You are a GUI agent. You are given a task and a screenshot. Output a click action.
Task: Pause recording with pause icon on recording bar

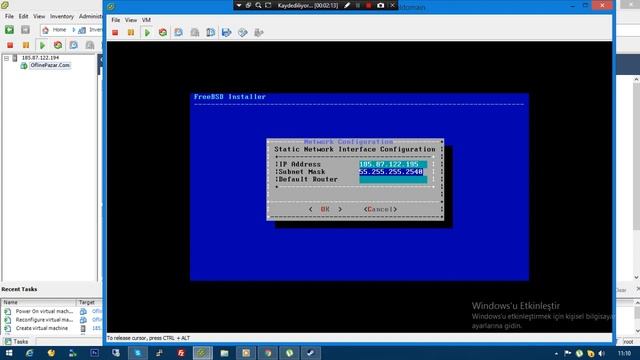[x=358, y=5]
